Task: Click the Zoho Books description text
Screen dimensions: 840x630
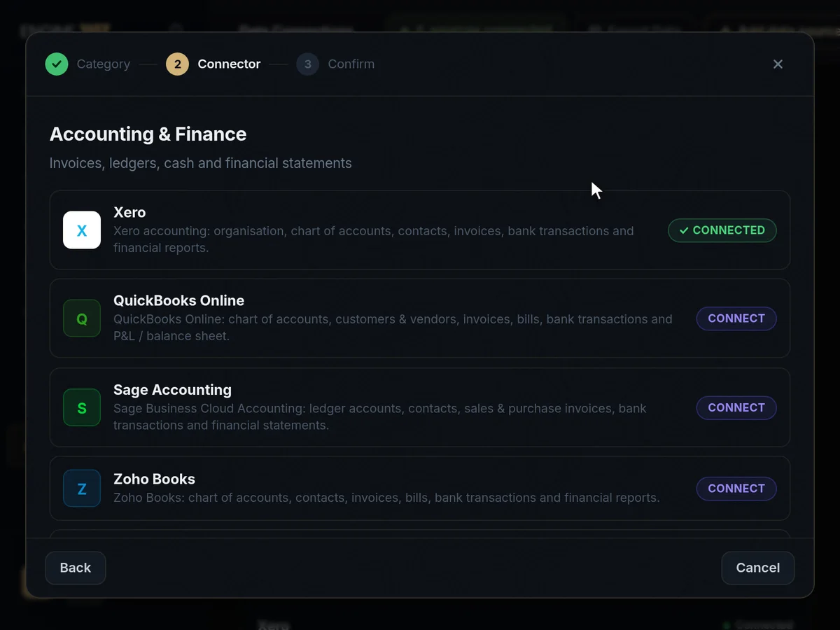Action: pos(386,498)
